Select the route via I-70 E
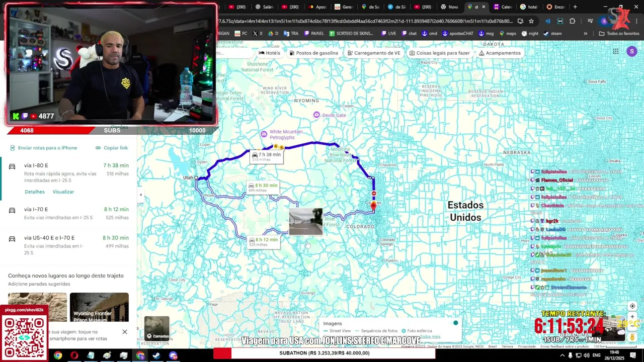Screen dimensions: 644x362 68,213
